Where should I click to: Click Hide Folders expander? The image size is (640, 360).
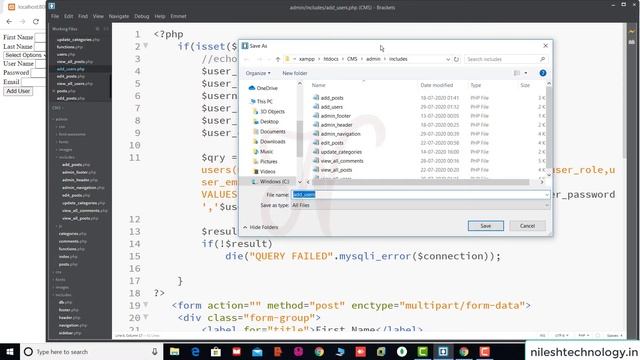261,227
